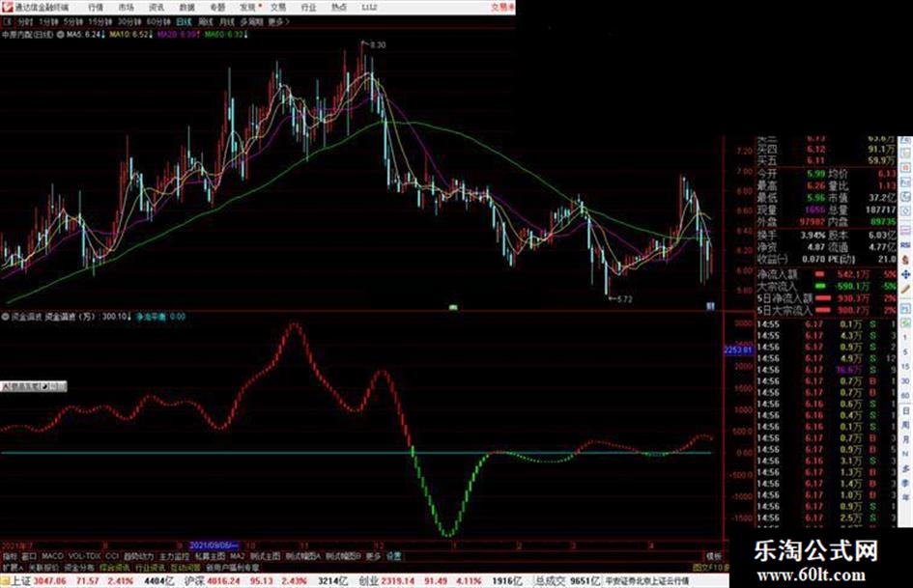Click the small green marker under the price chart
The height and width of the screenshot is (588, 913).
[453, 307]
